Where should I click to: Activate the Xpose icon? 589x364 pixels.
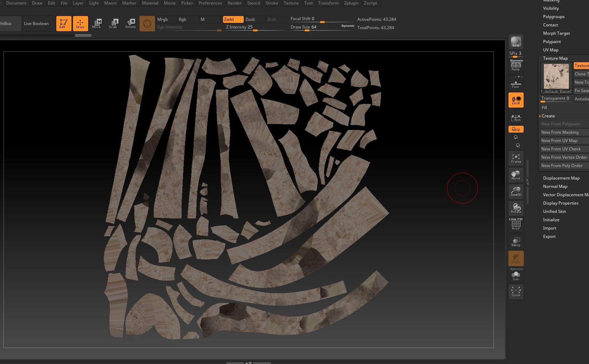coord(516,291)
